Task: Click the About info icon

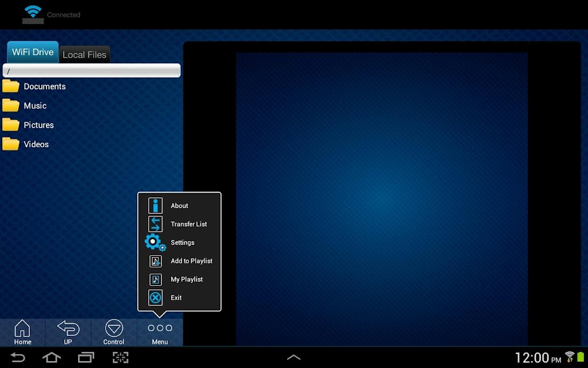Action: [x=155, y=206]
